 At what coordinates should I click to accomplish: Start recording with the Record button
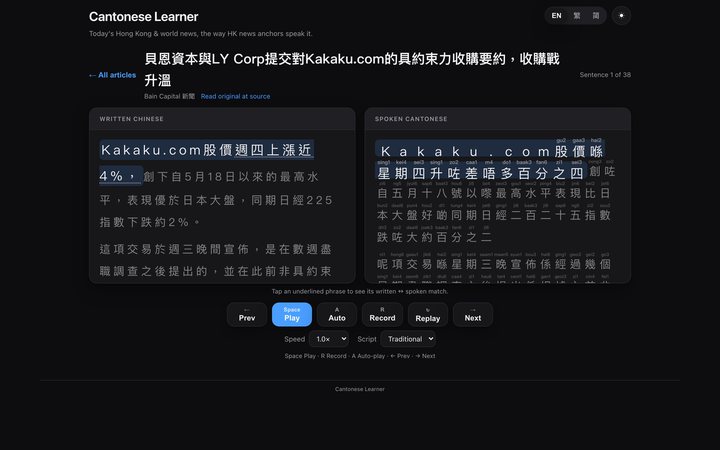[382, 315]
